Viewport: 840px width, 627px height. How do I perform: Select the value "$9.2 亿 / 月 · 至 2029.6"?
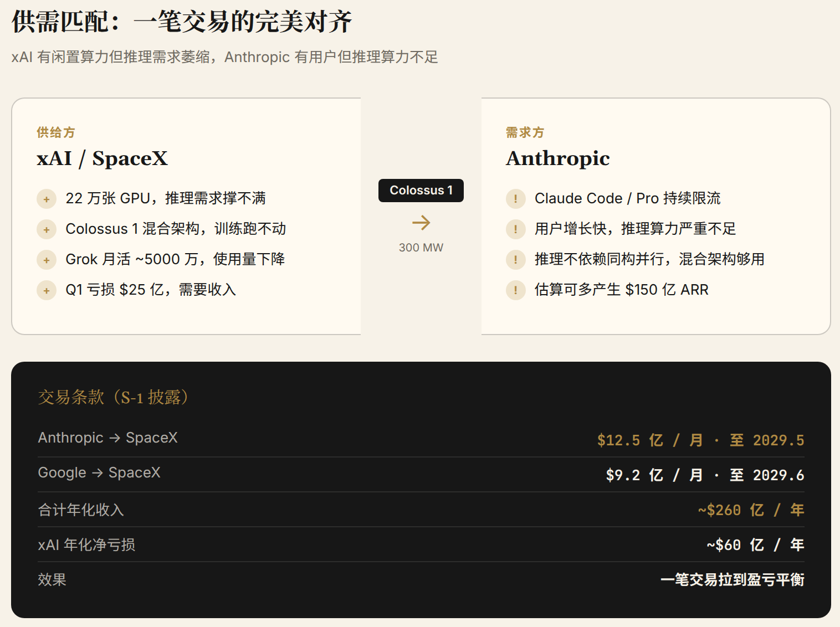click(705, 475)
